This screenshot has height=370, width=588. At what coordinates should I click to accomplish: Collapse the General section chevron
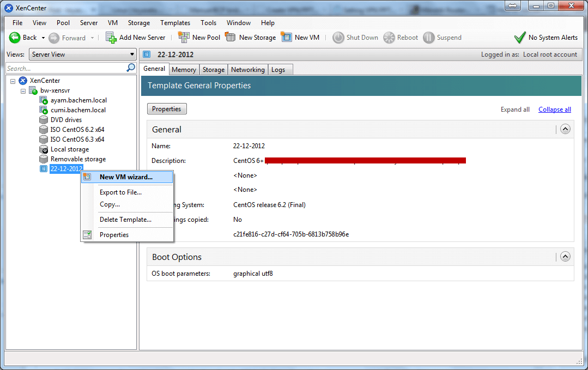click(565, 129)
